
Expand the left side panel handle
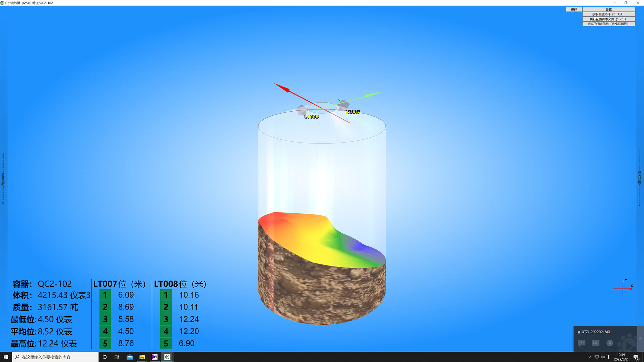point(3,179)
